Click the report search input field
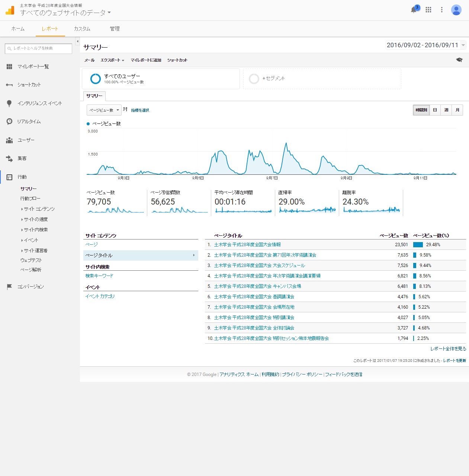Viewport: 469px width, 476px height. [x=39, y=48]
